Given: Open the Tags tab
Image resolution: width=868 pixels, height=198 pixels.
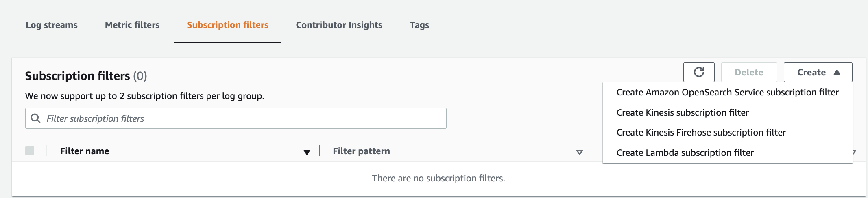Looking at the screenshot, I should [x=419, y=25].
